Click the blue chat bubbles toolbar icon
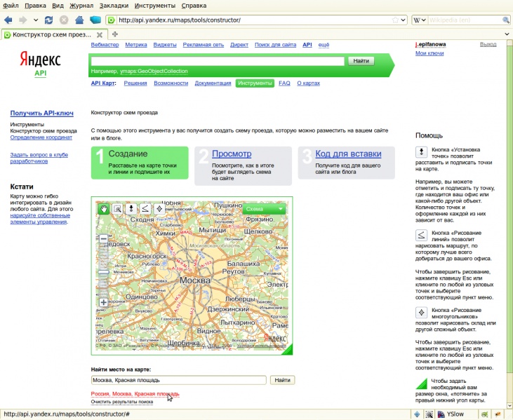Screen dimensions: 513x420 95,20
